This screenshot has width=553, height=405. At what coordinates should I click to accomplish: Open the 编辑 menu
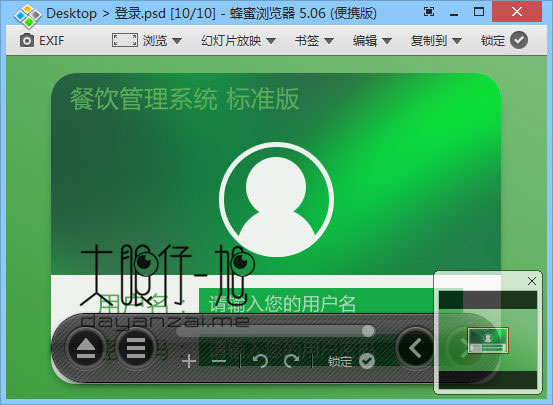[x=372, y=41]
